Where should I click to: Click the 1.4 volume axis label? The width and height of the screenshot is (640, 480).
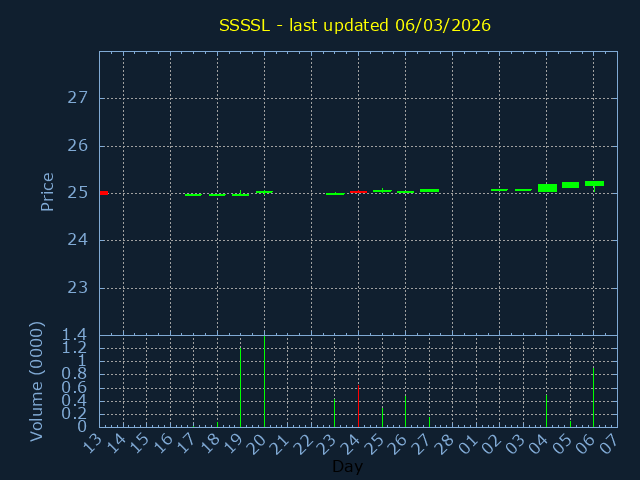point(74,335)
